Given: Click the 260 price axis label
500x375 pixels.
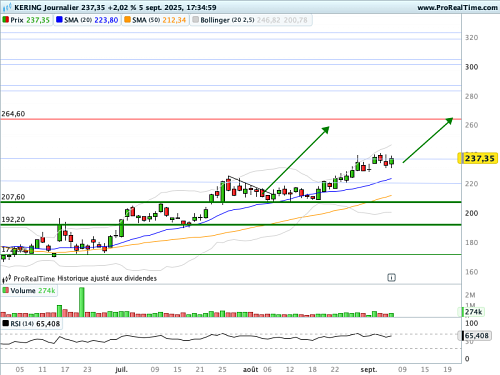Looking at the screenshot, I should point(471,125).
